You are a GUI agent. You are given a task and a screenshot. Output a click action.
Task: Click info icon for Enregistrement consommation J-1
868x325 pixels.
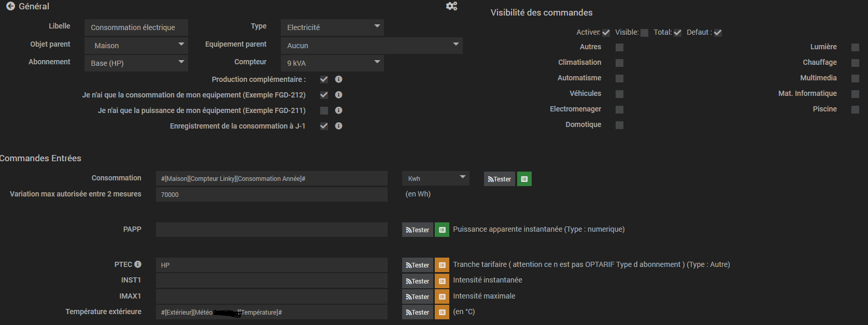pos(338,126)
